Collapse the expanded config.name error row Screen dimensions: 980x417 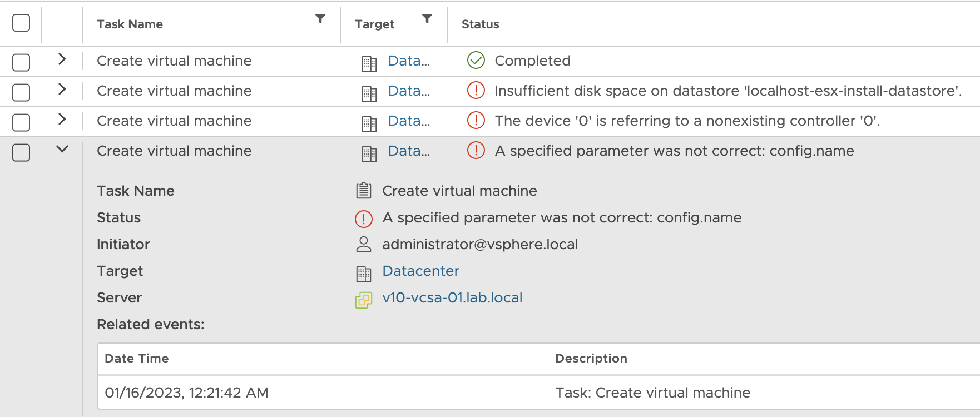62,150
